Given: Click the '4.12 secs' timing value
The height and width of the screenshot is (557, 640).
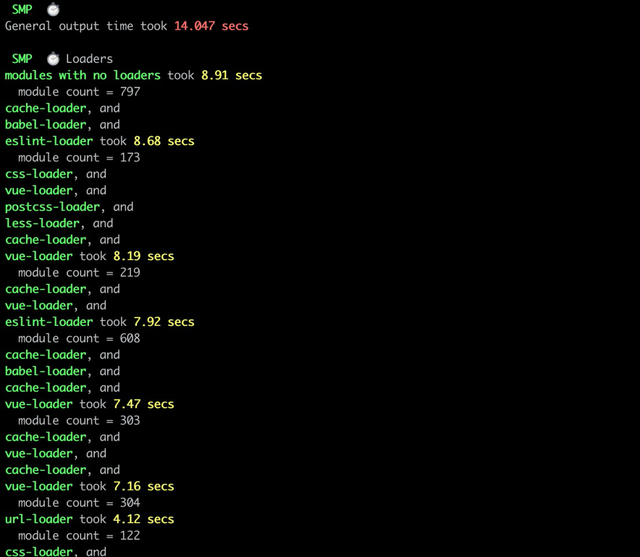Looking at the screenshot, I should click(144, 519).
